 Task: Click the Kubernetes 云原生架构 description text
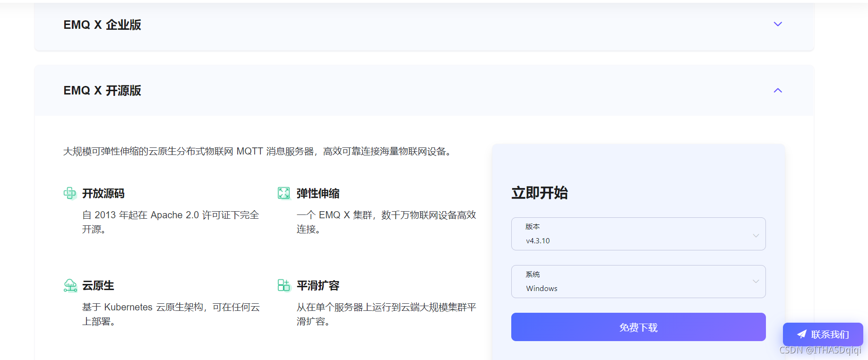(171, 314)
